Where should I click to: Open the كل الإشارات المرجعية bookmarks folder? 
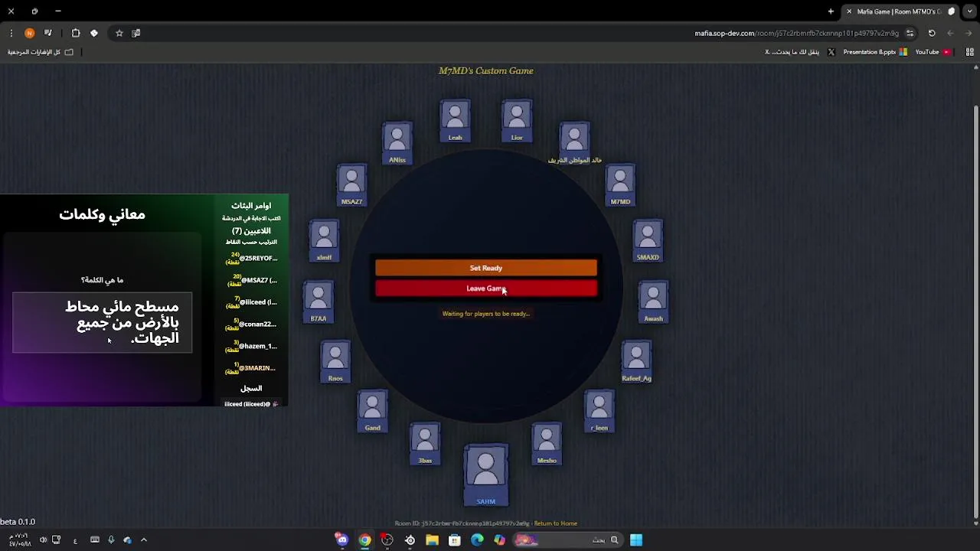pyautogui.click(x=41, y=52)
